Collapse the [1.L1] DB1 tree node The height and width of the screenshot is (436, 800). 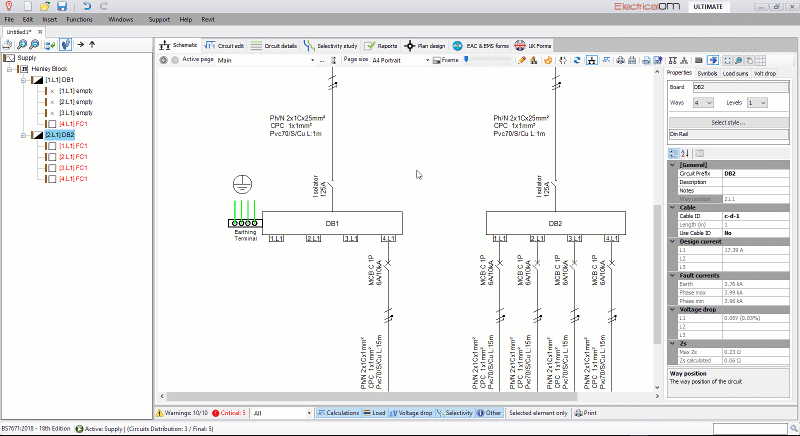pyautogui.click(x=23, y=80)
